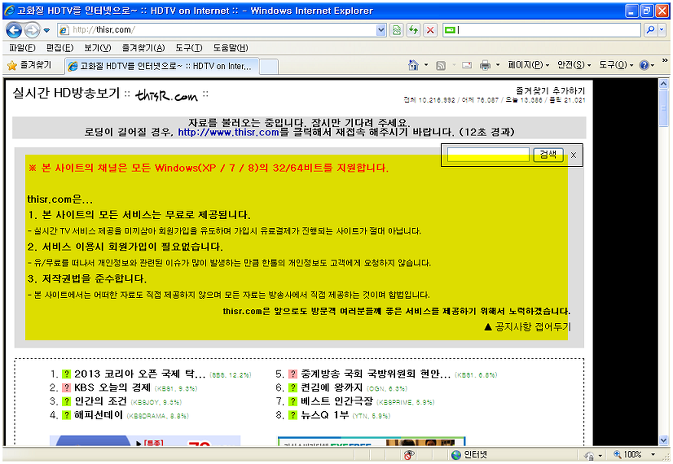Open the 안전(S) command bar menu
The image size is (673, 464).
coord(574,65)
